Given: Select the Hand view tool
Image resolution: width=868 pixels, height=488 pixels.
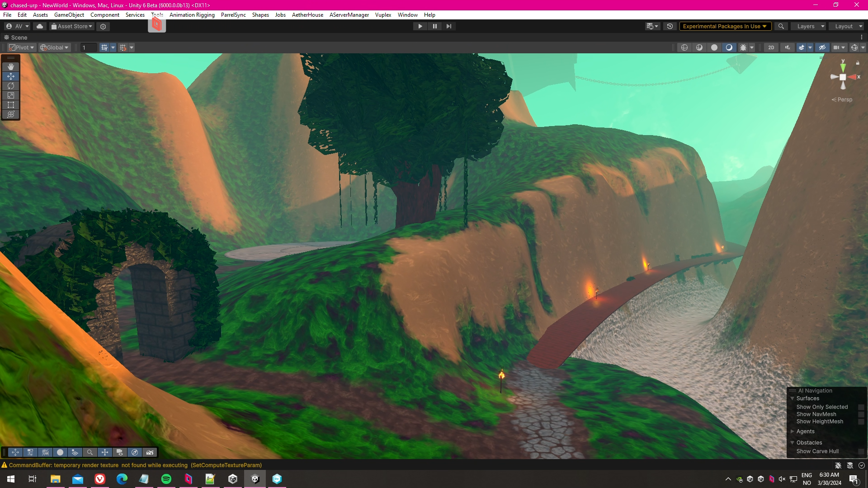Looking at the screenshot, I should click(x=11, y=67).
